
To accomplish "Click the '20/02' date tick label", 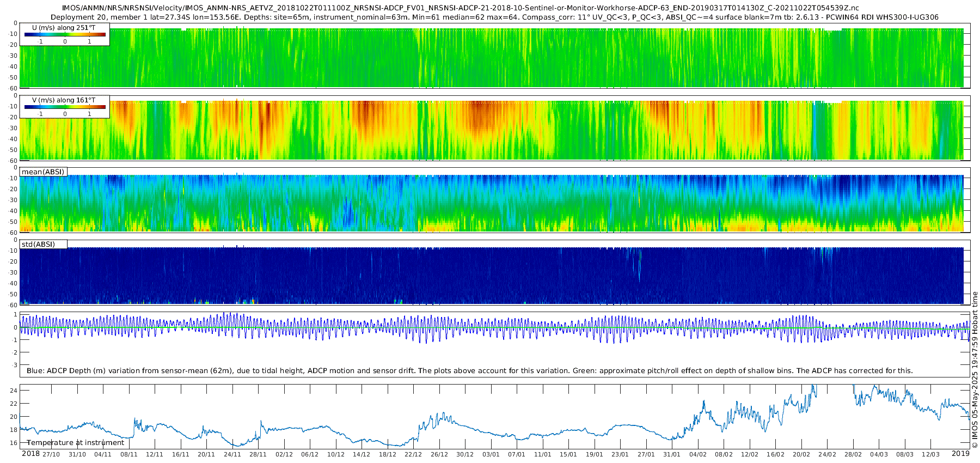I will tap(801, 454).
